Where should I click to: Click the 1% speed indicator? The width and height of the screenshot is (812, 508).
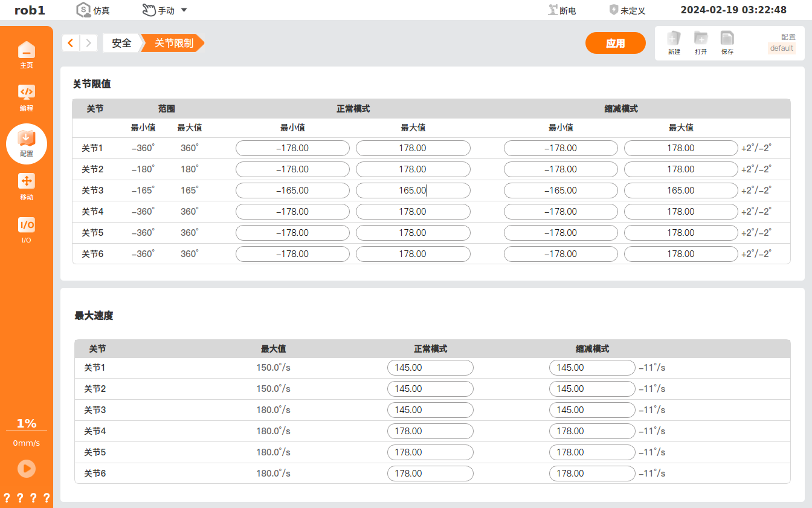(x=27, y=423)
